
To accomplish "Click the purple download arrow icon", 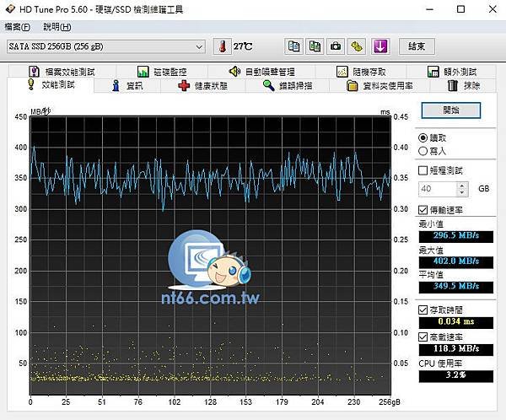I will (x=380, y=46).
